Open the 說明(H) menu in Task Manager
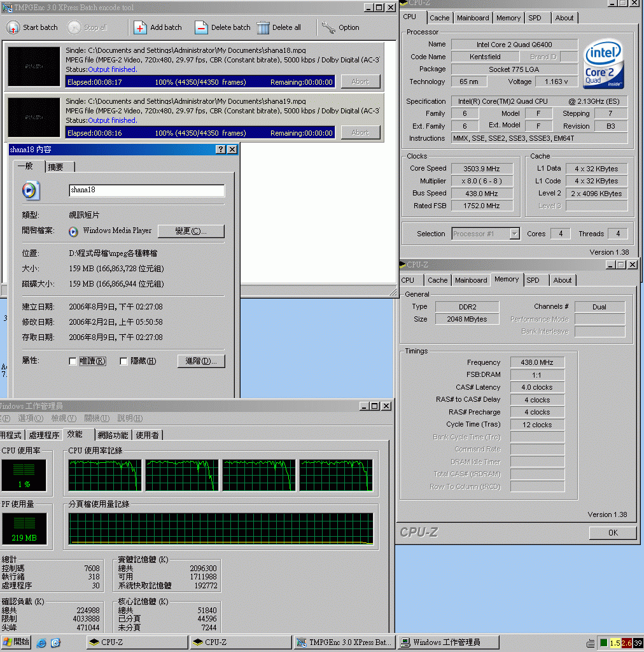Viewport: 644px width, 652px height. pos(130,418)
